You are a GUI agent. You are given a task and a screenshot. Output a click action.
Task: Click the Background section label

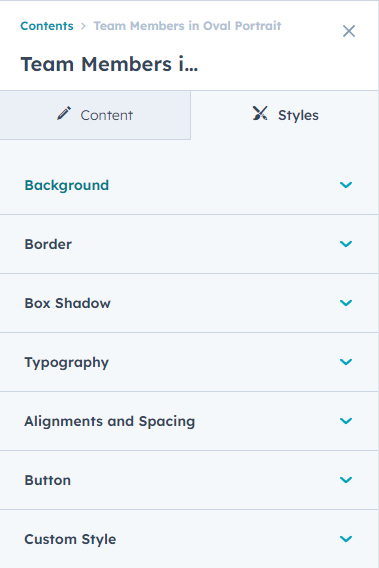click(67, 185)
